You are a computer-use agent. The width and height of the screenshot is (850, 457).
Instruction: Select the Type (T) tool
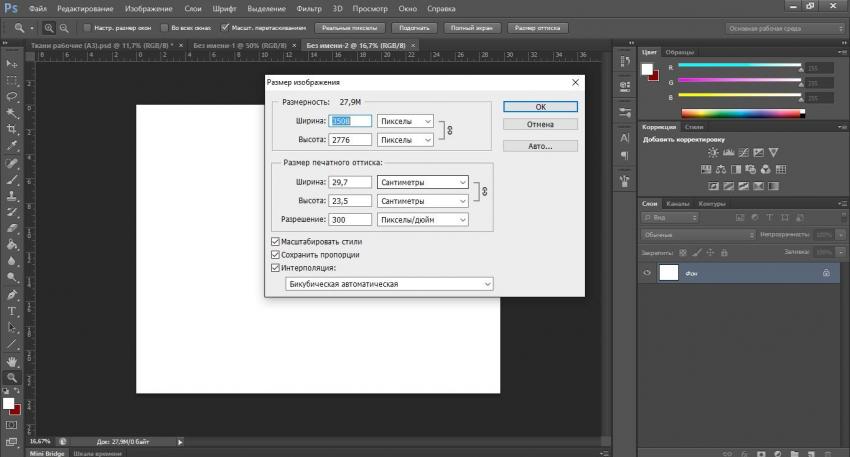12,311
